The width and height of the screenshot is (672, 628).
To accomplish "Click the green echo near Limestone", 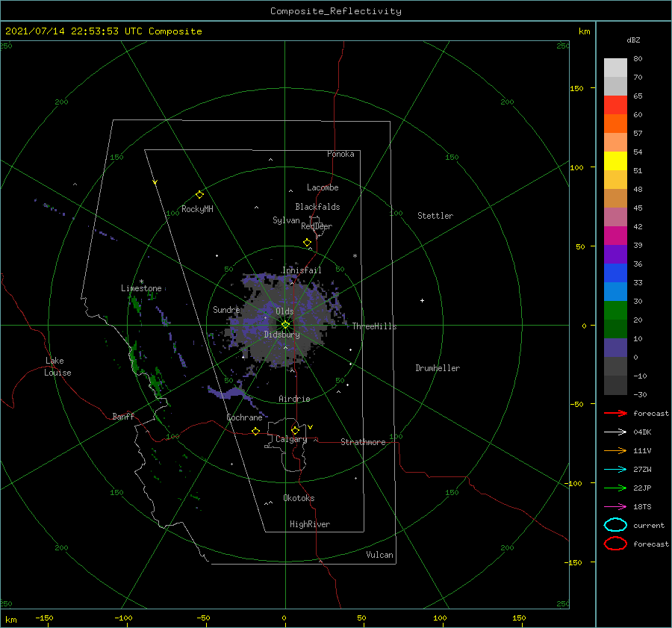I will coord(135,303).
